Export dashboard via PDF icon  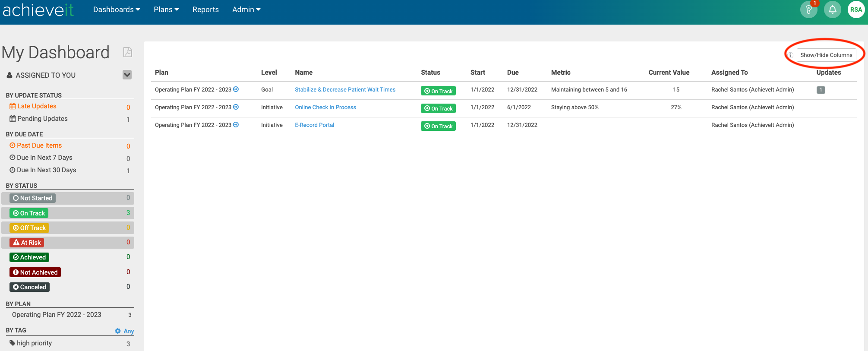[x=127, y=52]
